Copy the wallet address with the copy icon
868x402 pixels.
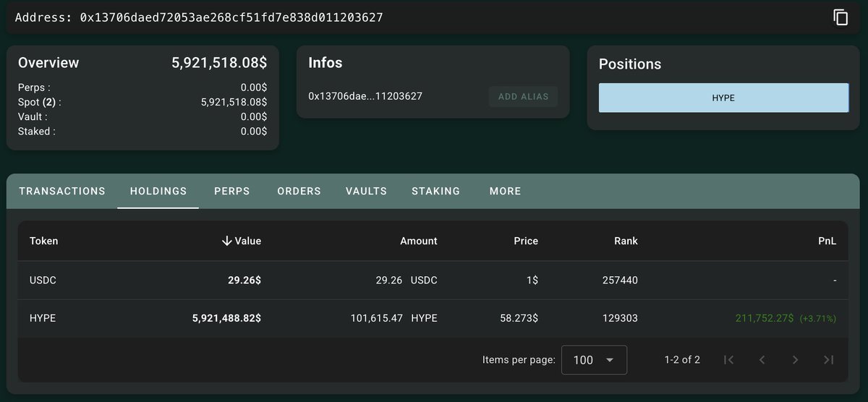tap(841, 17)
